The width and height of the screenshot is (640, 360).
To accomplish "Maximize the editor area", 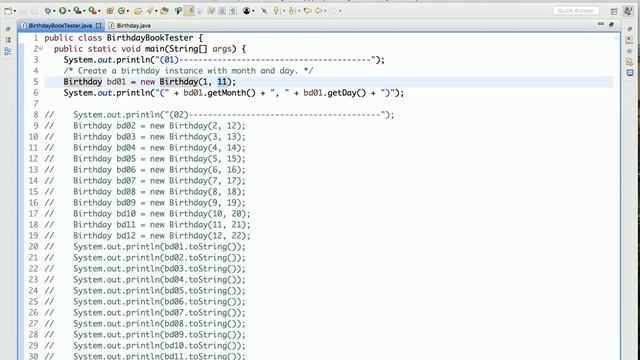I will [611, 24].
